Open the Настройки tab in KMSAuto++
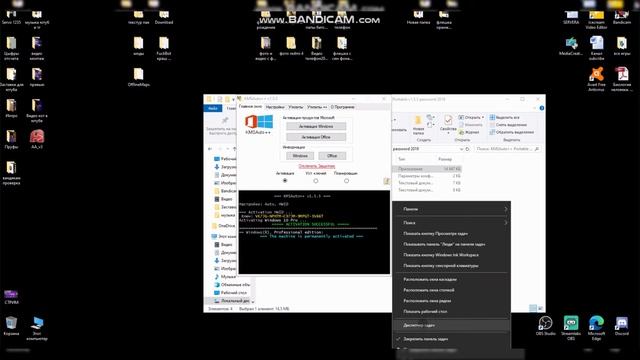Image resolution: width=640 pixels, height=360 pixels. 275,107
